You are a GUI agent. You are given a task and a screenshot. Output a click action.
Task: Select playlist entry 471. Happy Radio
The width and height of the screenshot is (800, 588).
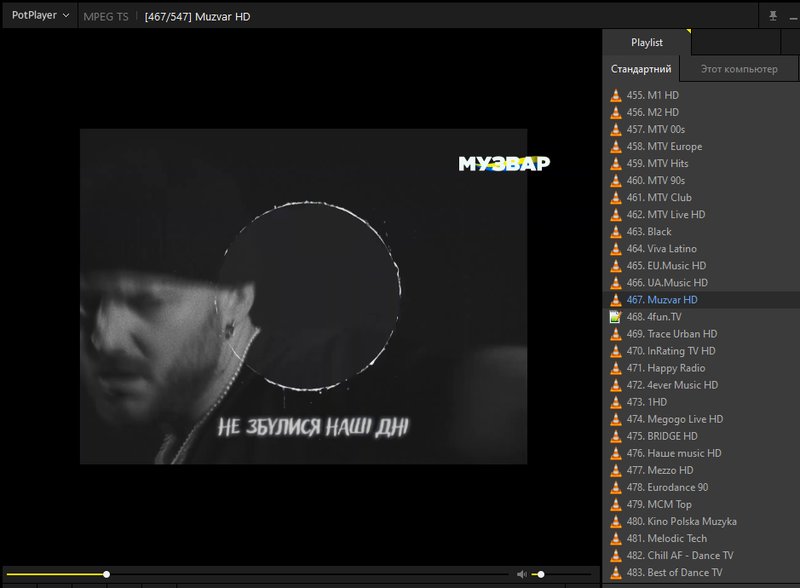(x=701, y=368)
